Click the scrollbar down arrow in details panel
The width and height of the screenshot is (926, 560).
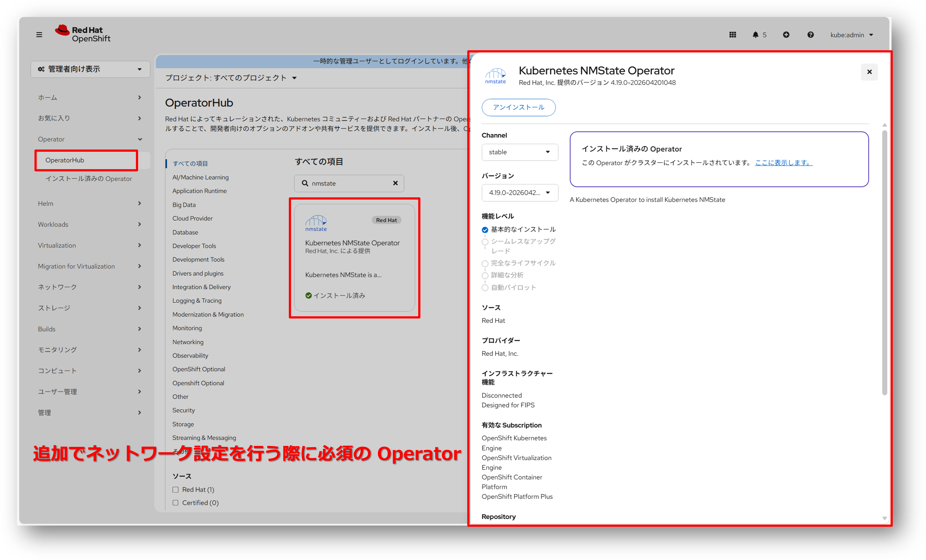(x=884, y=518)
